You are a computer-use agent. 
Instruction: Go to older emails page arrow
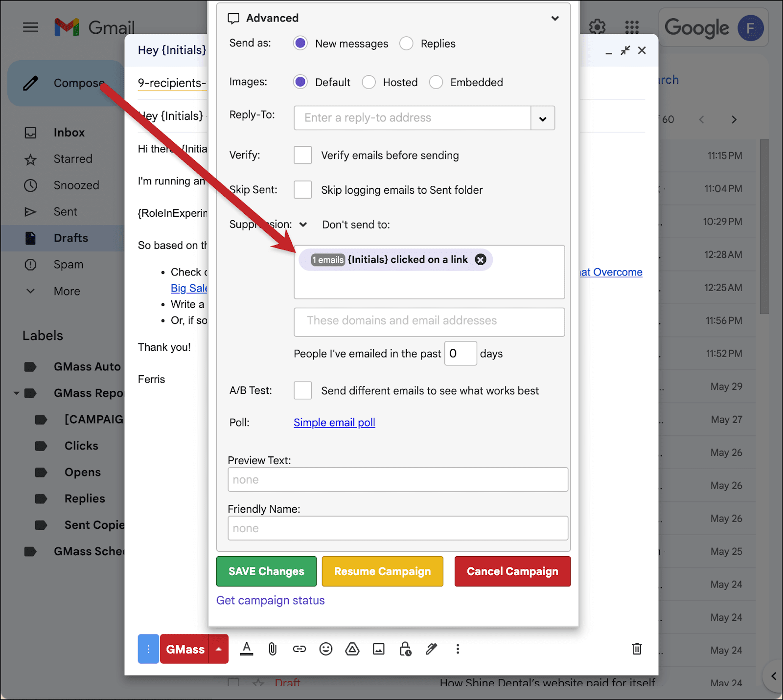734,119
